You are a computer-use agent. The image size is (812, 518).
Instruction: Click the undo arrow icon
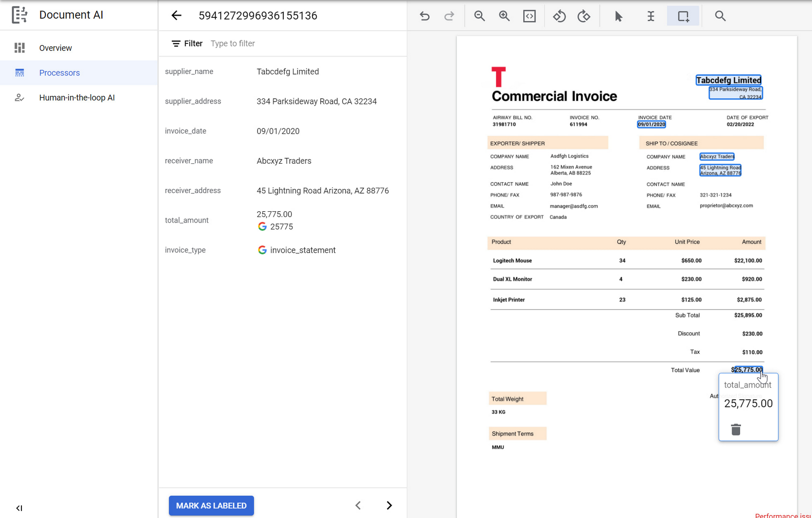425,16
